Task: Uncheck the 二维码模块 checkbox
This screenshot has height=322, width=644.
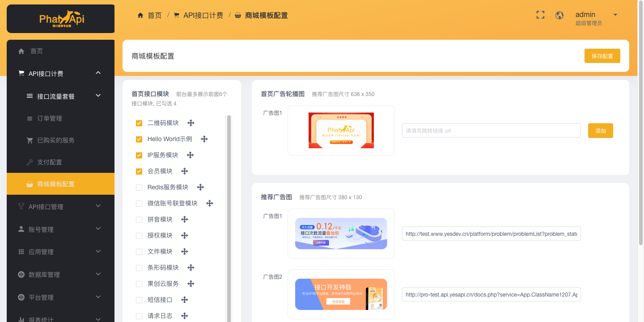Action: [139, 123]
